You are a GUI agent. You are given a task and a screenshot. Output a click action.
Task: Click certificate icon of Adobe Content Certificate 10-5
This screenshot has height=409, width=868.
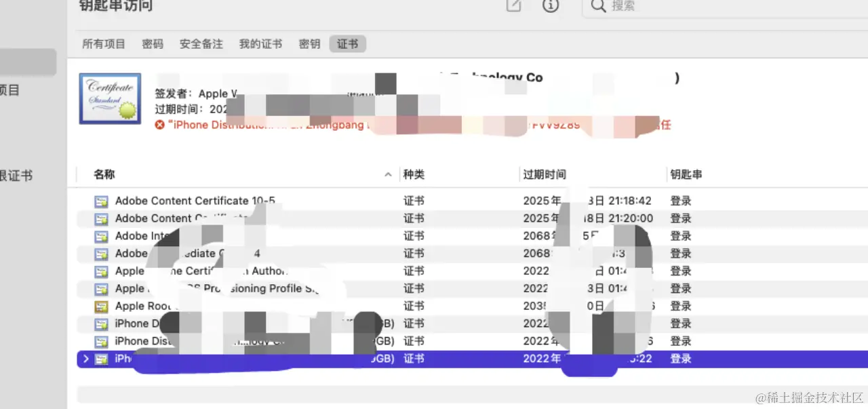101,201
